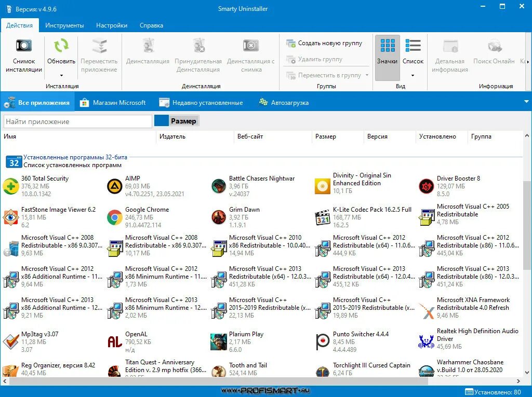Select the Автозагрузка tab
The width and height of the screenshot is (532, 397).
pyautogui.click(x=284, y=102)
